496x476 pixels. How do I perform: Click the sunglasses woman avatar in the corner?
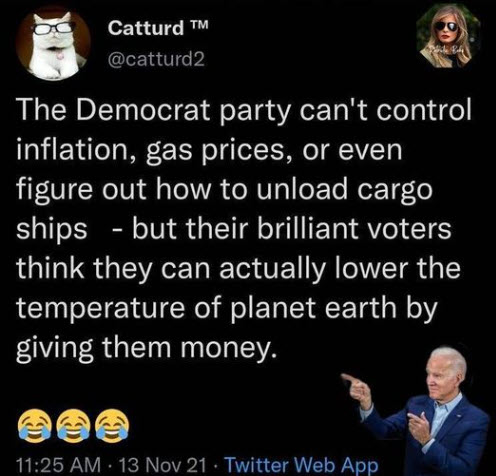click(x=448, y=37)
